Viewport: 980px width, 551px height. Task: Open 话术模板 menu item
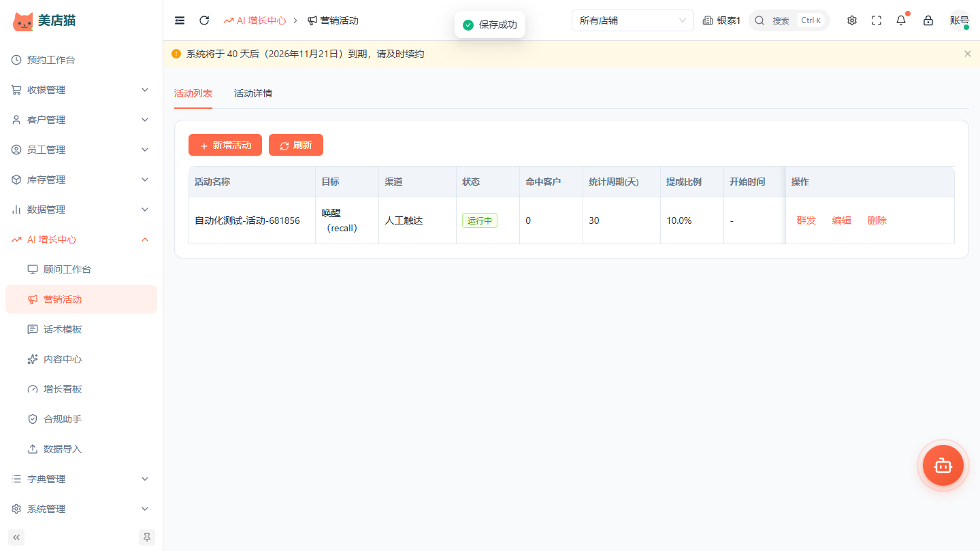point(81,329)
